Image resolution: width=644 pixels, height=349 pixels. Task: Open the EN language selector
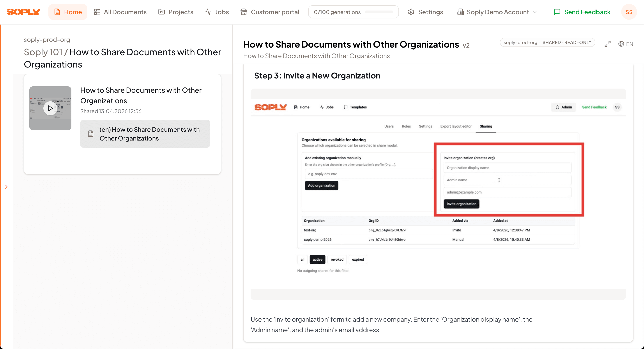point(626,44)
